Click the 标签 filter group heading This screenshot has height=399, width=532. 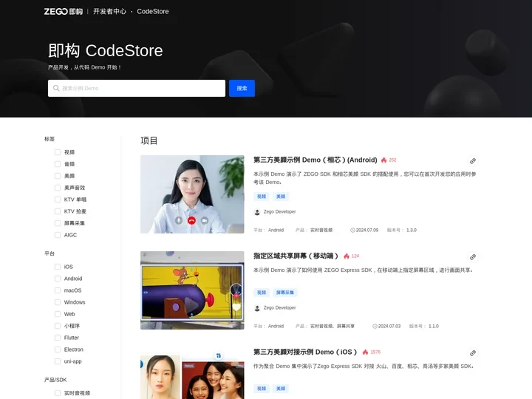pos(50,139)
